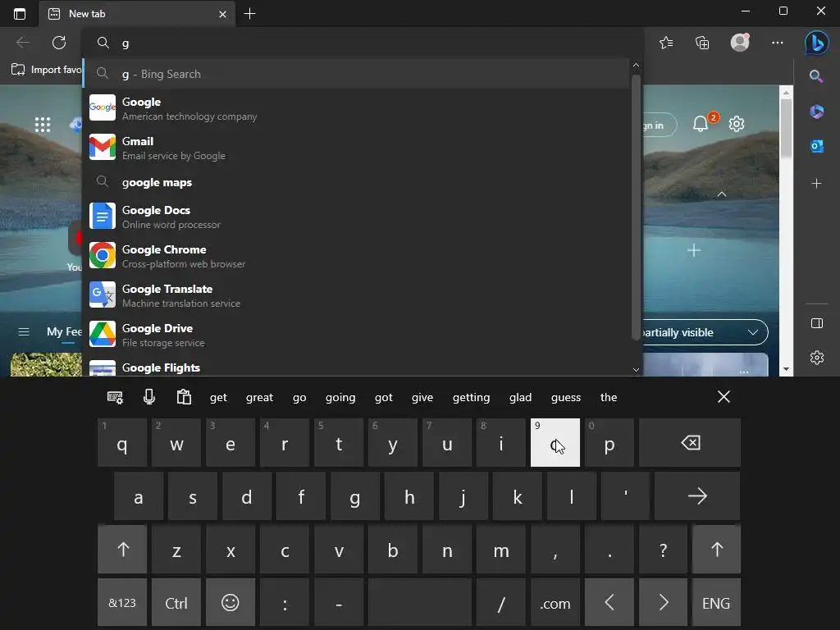Image resolution: width=840 pixels, height=630 pixels.
Task: Click the sidebar settings gear icon
Action: [816, 358]
